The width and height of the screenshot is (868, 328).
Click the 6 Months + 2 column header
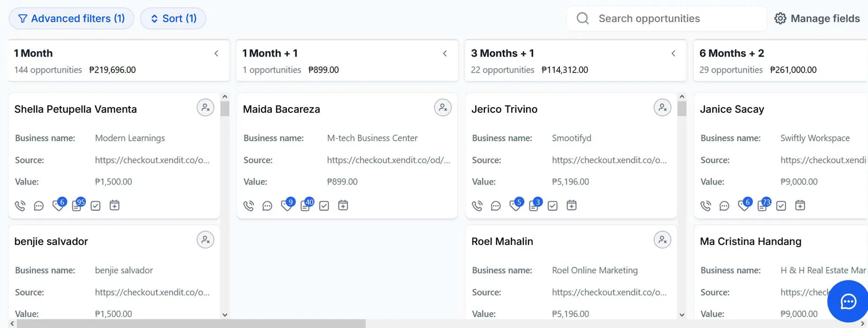click(x=780, y=60)
